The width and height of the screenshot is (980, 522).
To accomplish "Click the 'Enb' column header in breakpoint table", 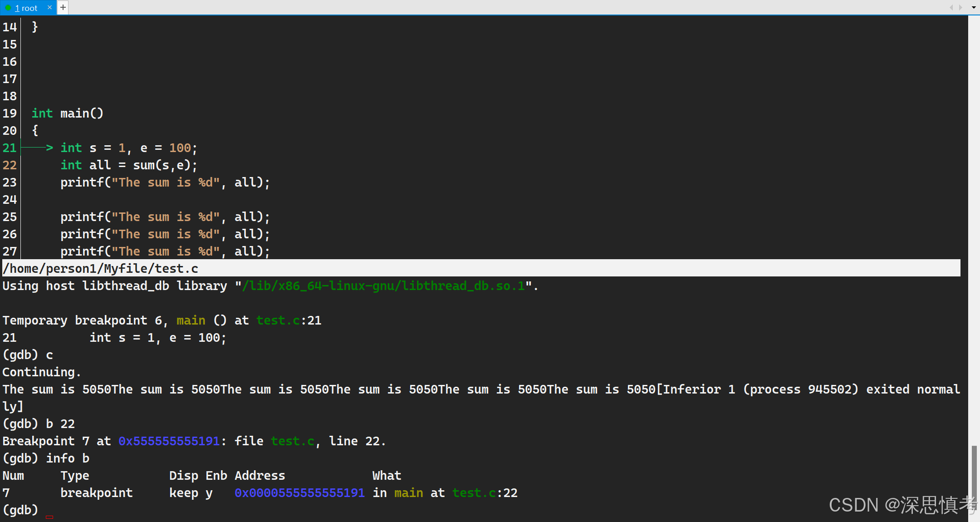I will coord(216,475).
